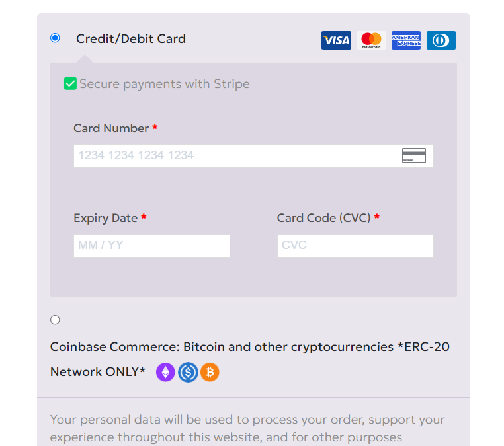Select the Coinbase Commerce radio button

(x=55, y=320)
